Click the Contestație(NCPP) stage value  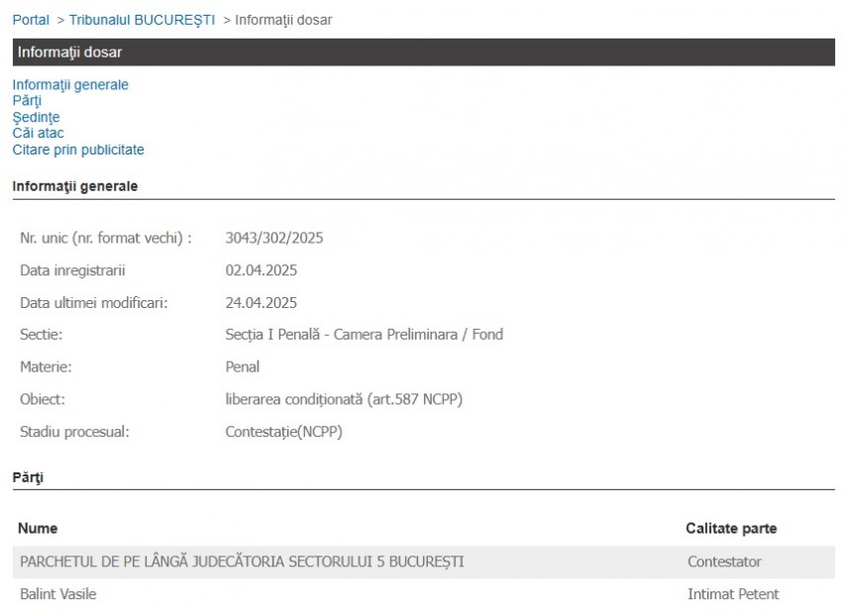click(x=284, y=432)
